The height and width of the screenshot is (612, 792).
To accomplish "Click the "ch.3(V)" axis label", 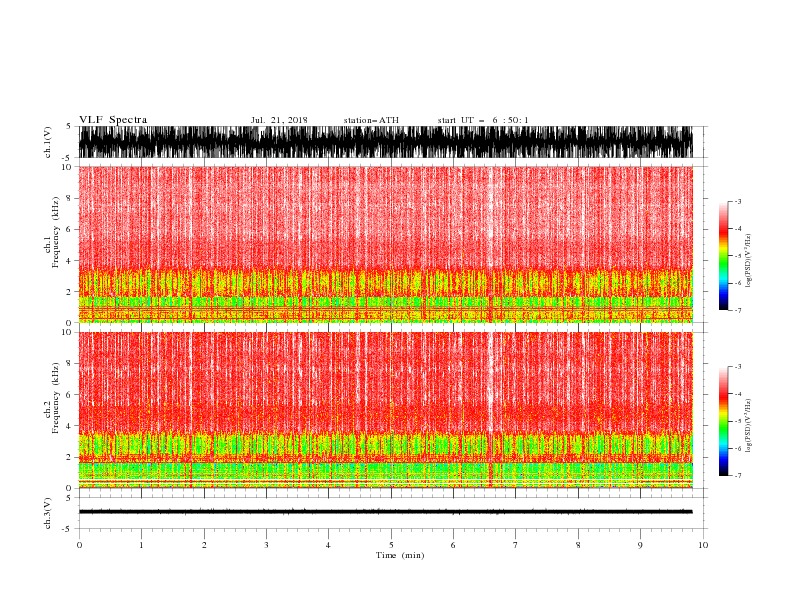I will tap(48, 513).
